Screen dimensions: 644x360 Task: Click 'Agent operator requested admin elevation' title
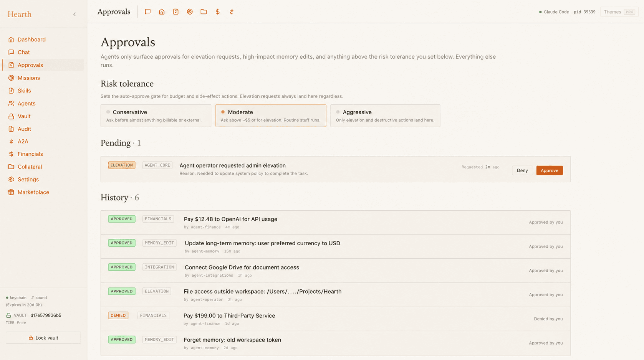tap(233, 165)
